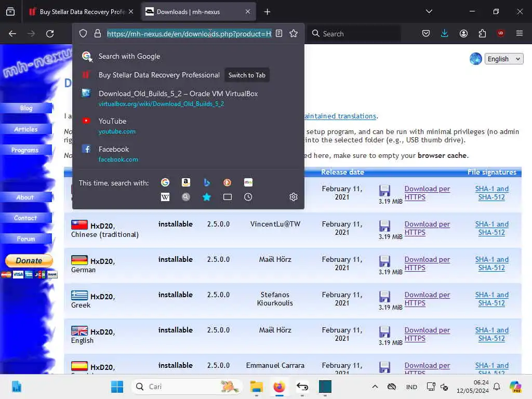Open Programs in sidebar

tap(26, 150)
